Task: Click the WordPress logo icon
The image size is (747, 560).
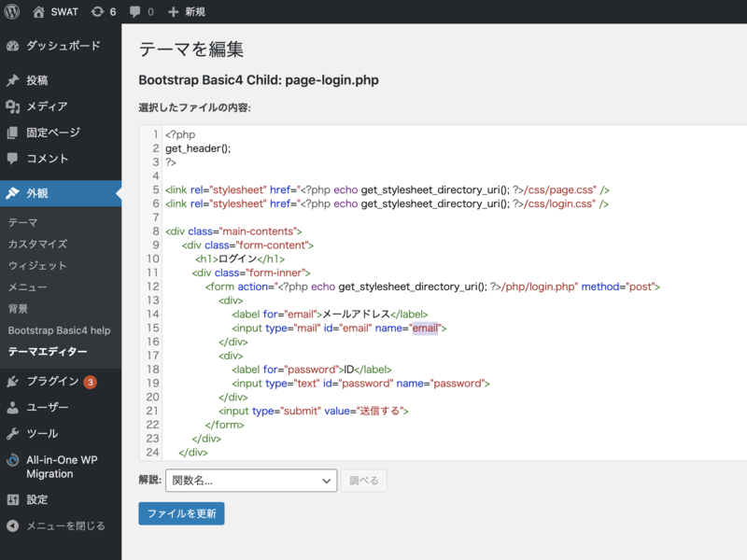Action: point(12,12)
